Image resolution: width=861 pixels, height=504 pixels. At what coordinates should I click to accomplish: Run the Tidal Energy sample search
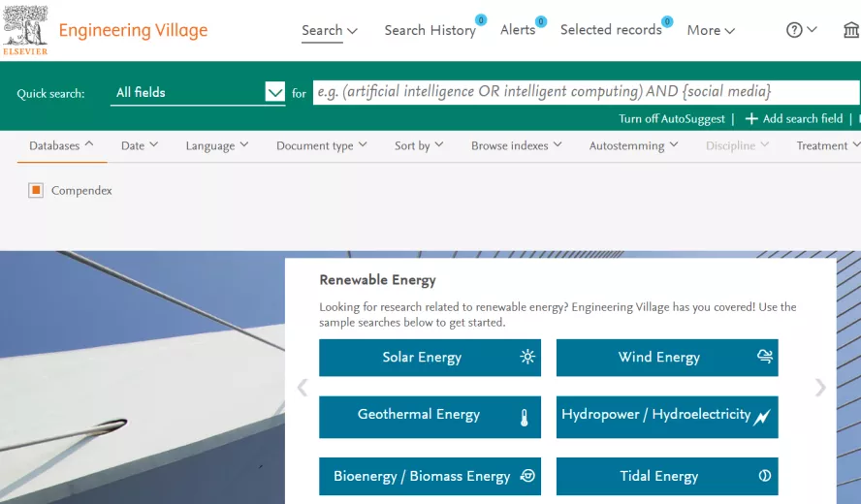click(x=667, y=476)
